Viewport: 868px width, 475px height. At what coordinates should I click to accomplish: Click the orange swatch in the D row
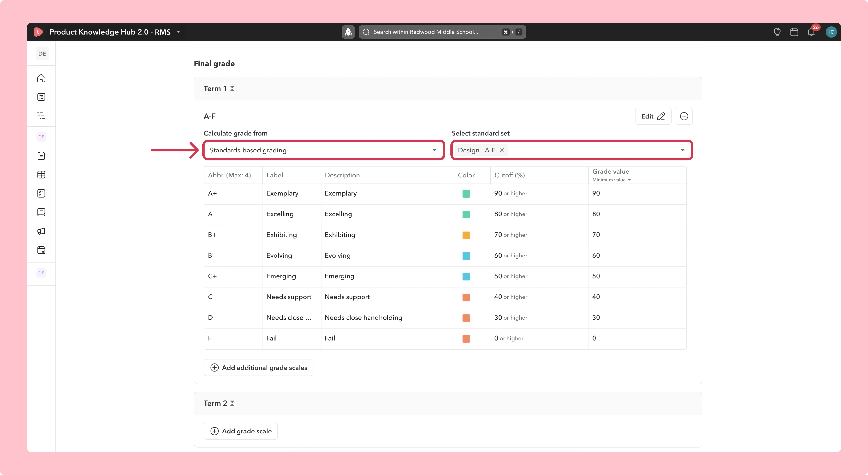point(466,318)
